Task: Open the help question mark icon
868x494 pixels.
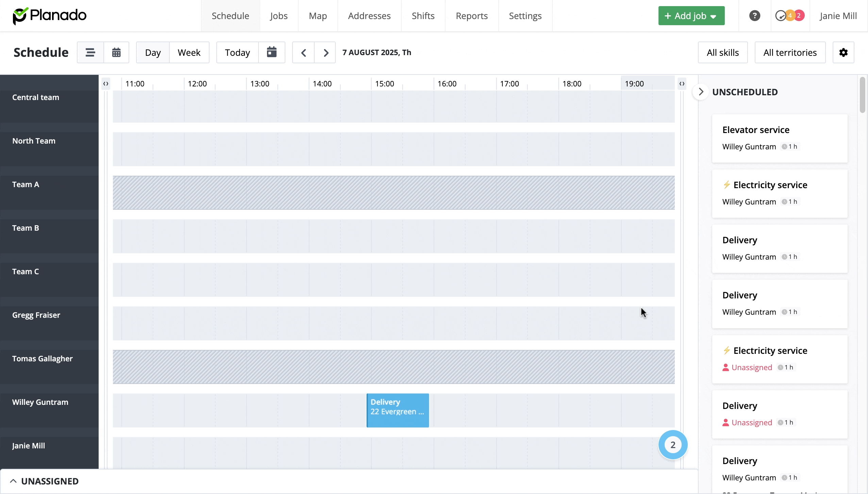Action: (754, 16)
